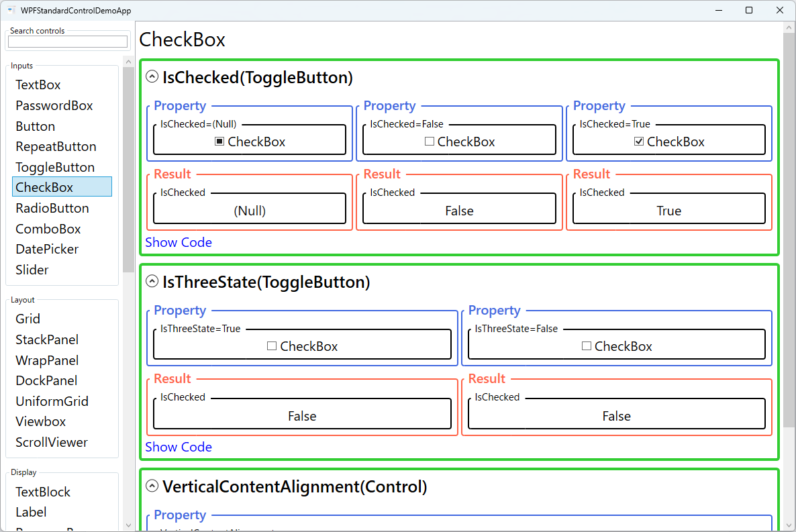The width and height of the screenshot is (796, 532).
Task: Collapse the VerticalContentAlignment(Control) section
Action: click(x=152, y=486)
